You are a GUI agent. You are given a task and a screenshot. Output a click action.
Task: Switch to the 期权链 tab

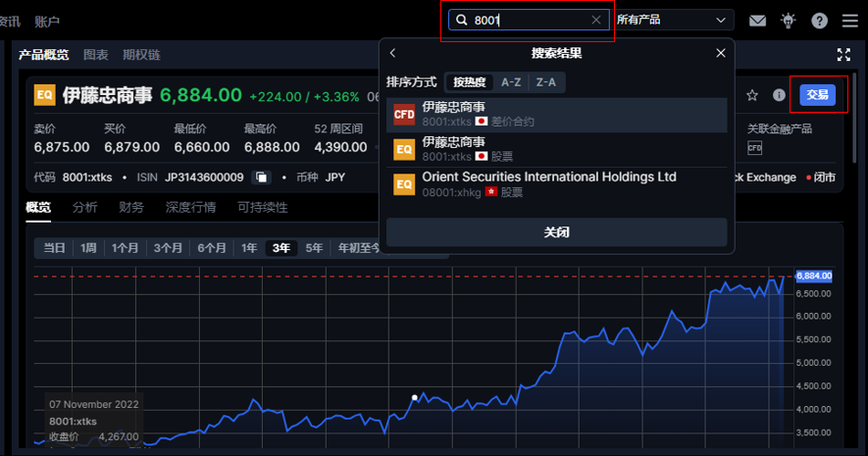[x=141, y=55]
